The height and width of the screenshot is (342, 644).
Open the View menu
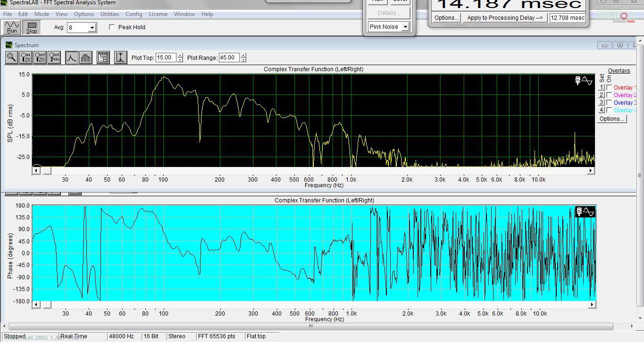61,14
